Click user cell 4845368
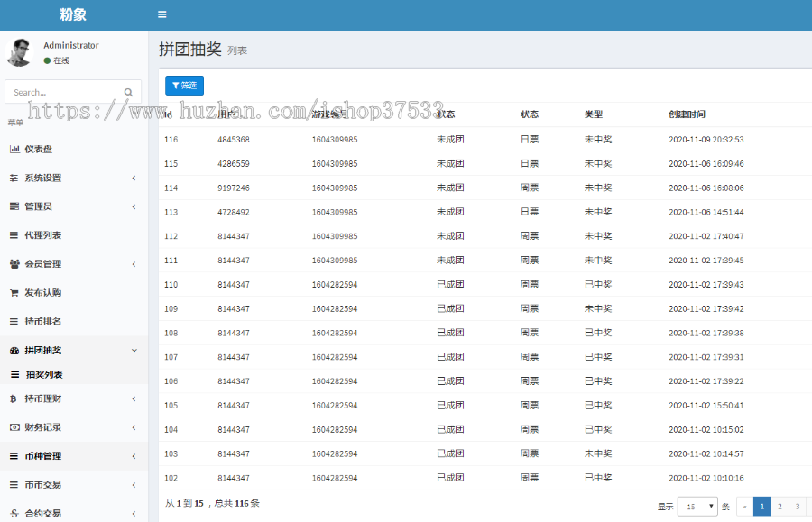The width and height of the screenshot is (812, 522). [234, 140]
